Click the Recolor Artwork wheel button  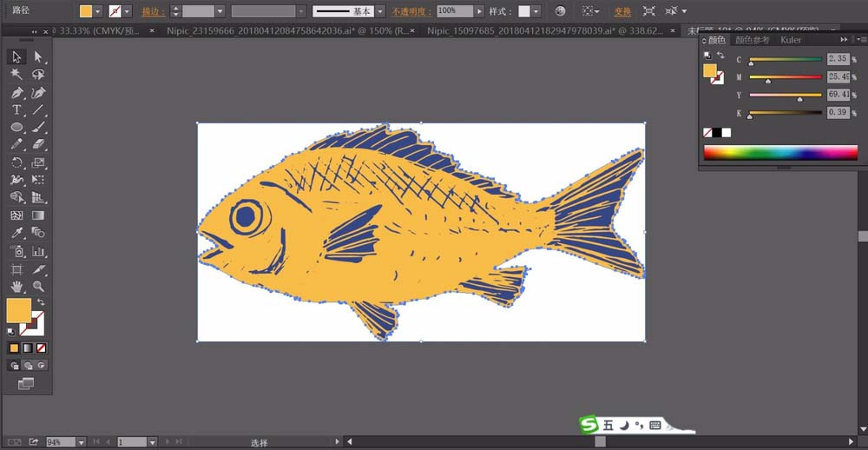pyautogui.click(x=560, y=11)
